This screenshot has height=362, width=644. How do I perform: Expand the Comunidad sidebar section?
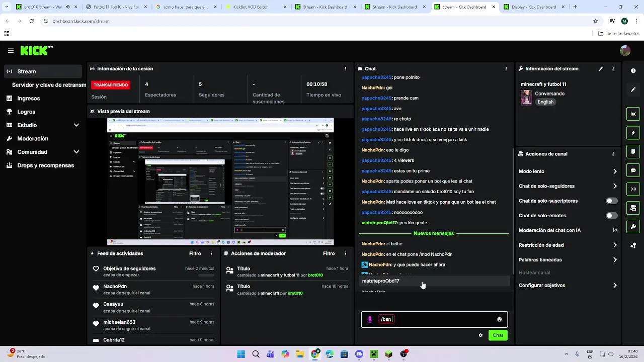coord(43,152)
